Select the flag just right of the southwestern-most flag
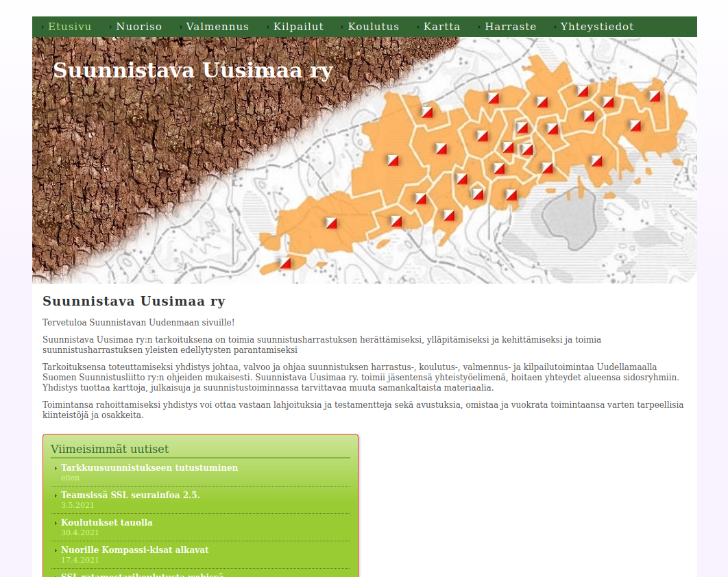This screenshot has height=577, width=728. [x=331, y=223]
